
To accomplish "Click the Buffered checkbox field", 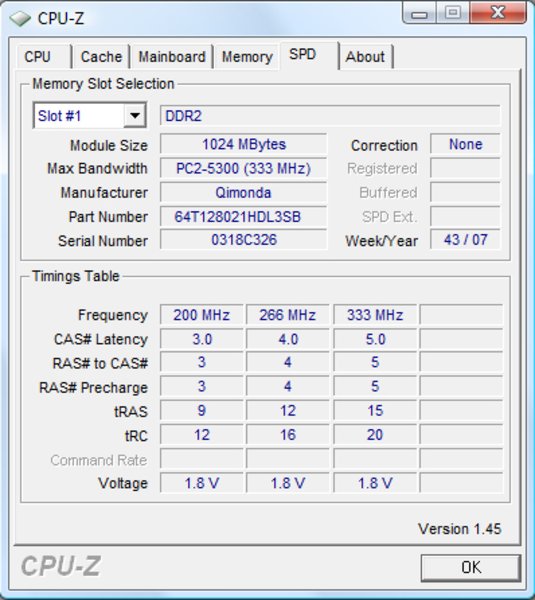I will 465,192.
